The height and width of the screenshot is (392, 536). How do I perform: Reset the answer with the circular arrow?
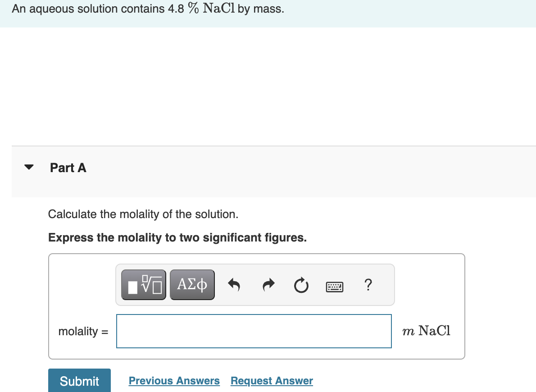301,285
